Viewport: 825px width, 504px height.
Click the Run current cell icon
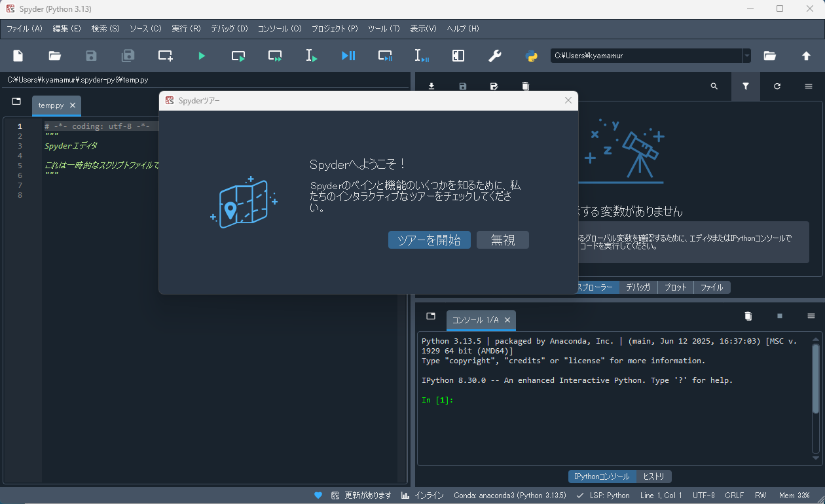tap(238, 56)
